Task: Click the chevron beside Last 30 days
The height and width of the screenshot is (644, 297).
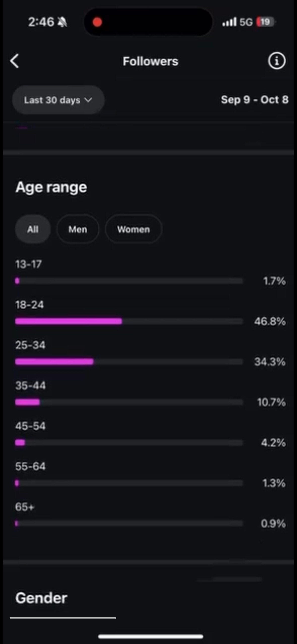Action: pyautogui.click(x=88, y=100)
